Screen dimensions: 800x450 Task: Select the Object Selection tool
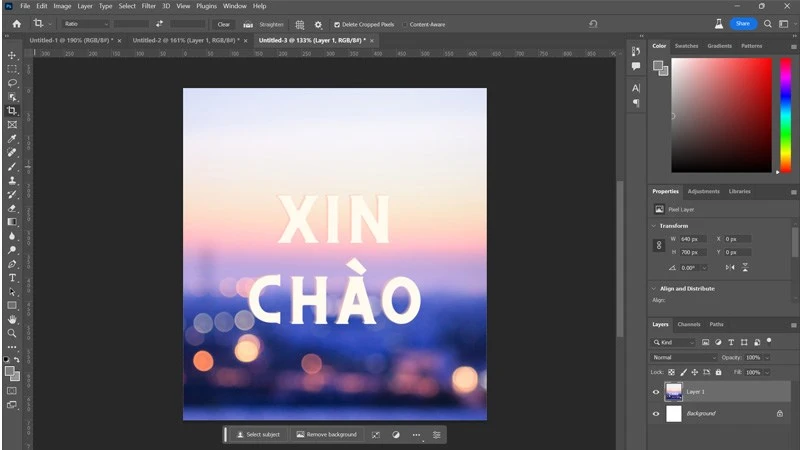tap(12, 97)
